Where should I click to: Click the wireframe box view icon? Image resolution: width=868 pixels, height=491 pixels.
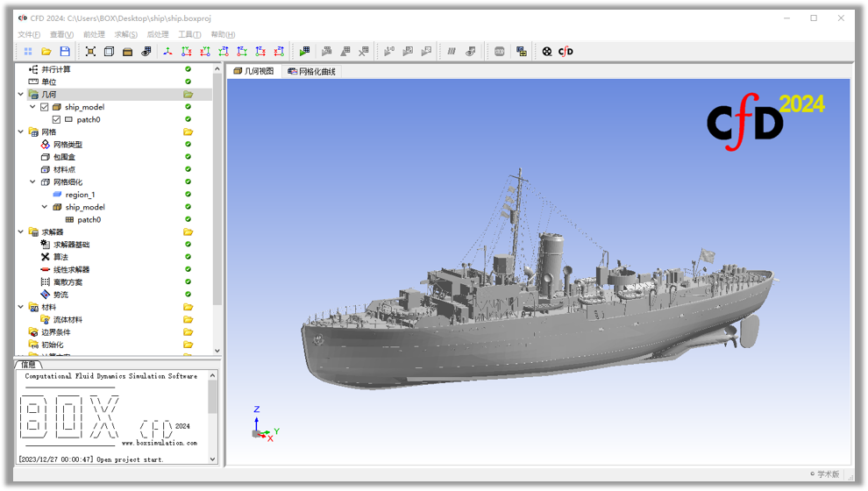click(109, 52)
